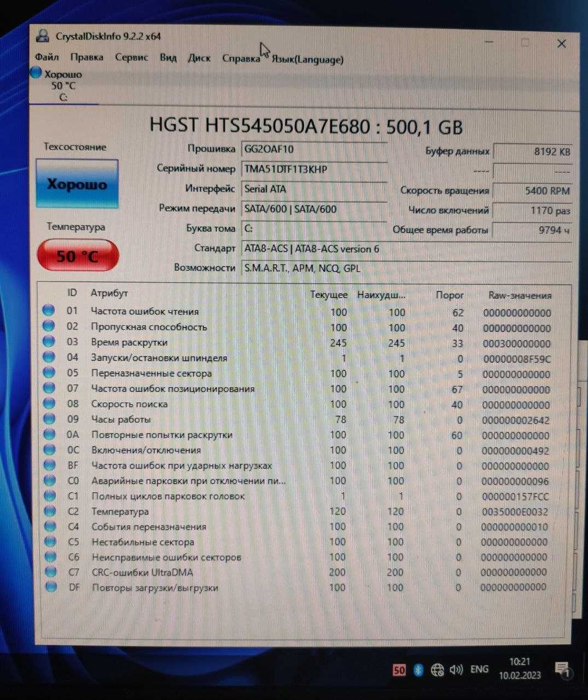Click status orb for attribute C0 emergency parking

pyautogui.click(x=50, y=480)
